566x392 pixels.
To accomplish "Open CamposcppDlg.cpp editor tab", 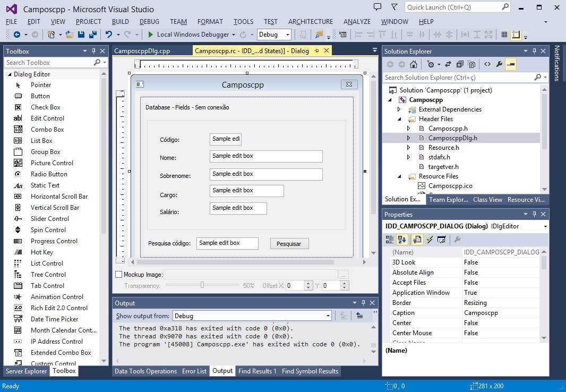I will point(142,51).
